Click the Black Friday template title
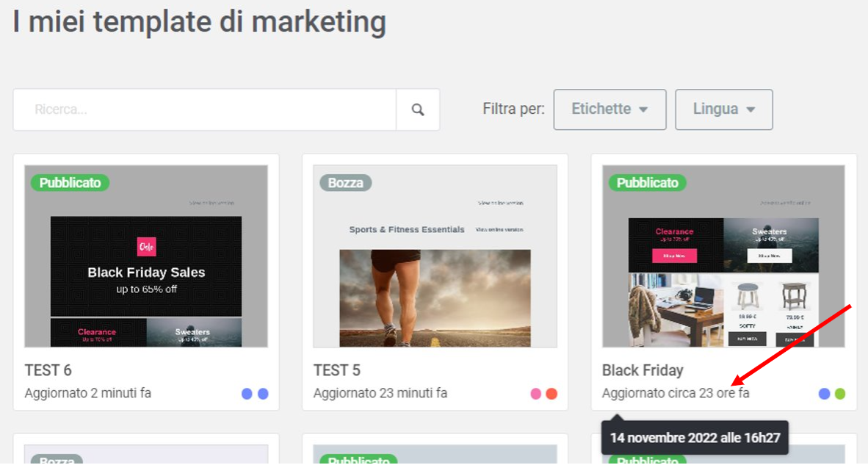The image size is (868, 465). coord(643,370)
